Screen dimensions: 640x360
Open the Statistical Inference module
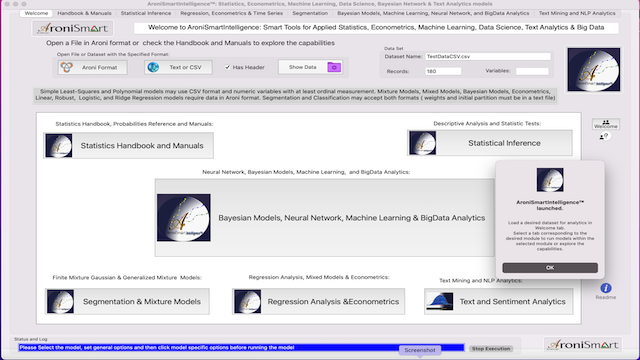pos(490,143)
